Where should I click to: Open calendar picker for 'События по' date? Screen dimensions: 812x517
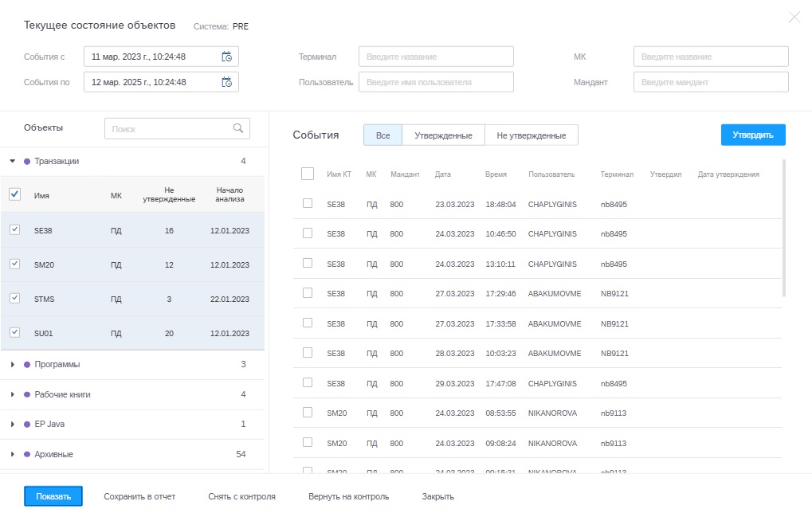pyautogui.click(x=226, y=82)
